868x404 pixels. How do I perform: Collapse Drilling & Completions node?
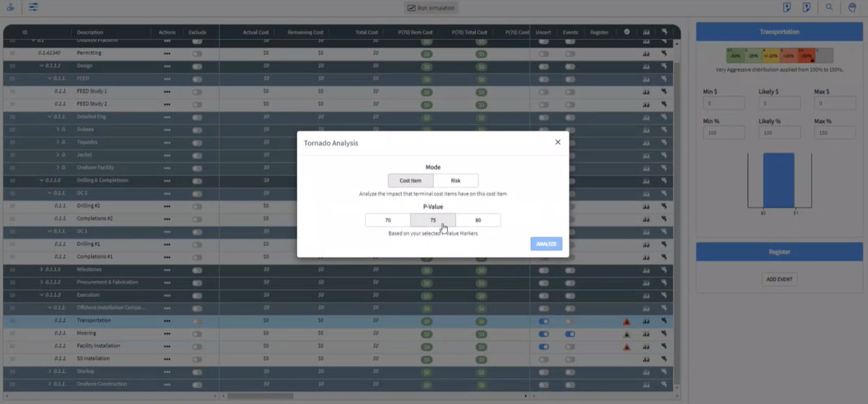pos(41,180)
